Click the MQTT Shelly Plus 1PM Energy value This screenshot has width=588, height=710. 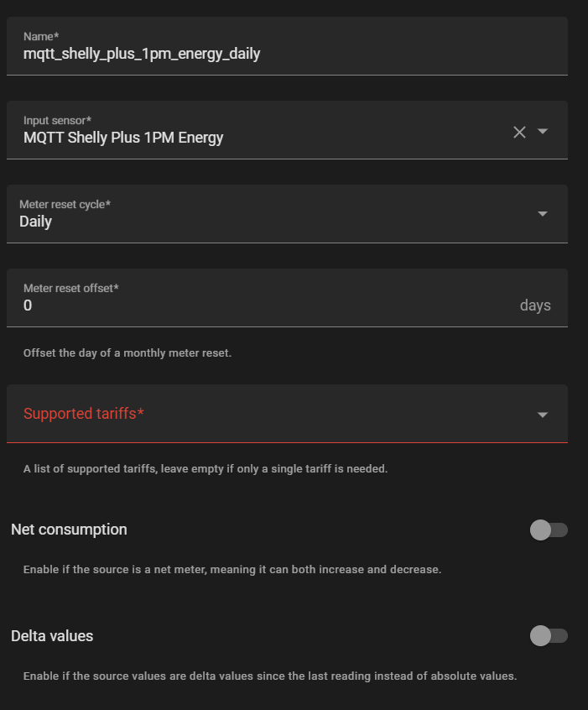(x=123, y=138)
